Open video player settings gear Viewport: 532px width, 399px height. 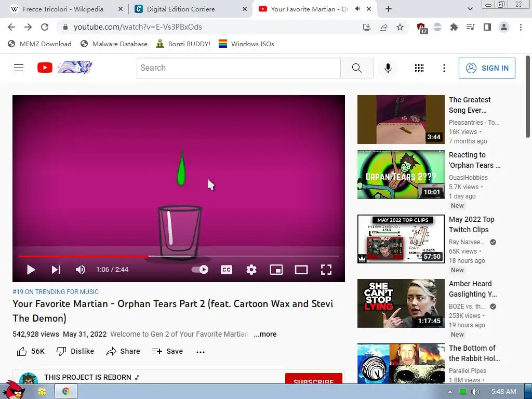251,270
